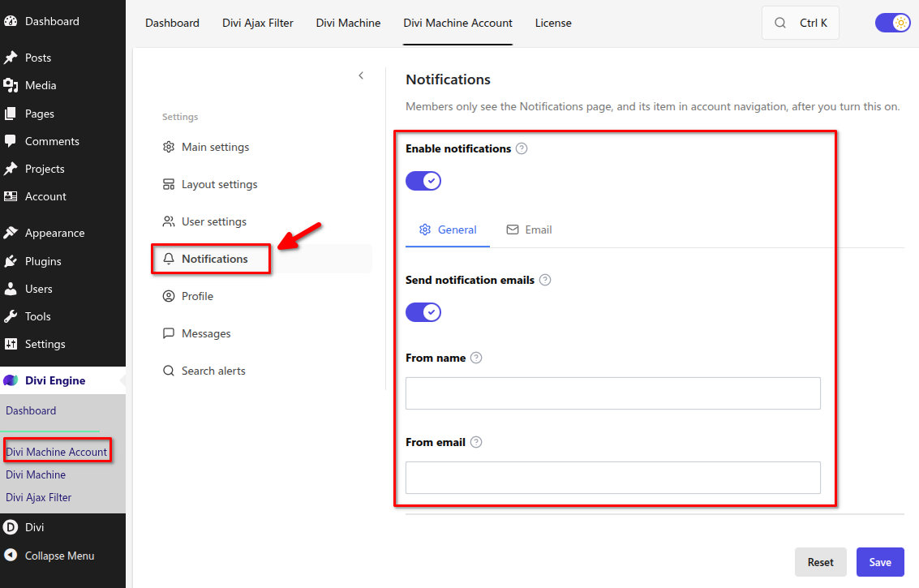Click the Posts menu label
Viewport: 919px width, 588px height.
(x=38, y=58)
